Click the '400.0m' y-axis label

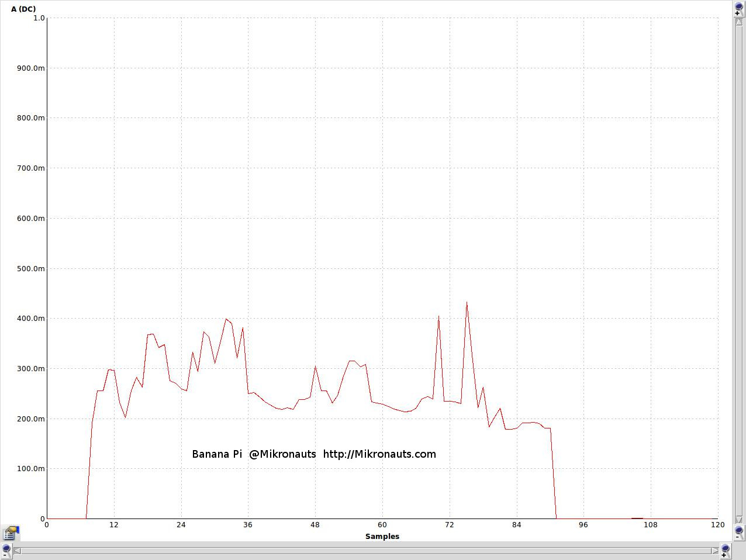click(31, 319)
